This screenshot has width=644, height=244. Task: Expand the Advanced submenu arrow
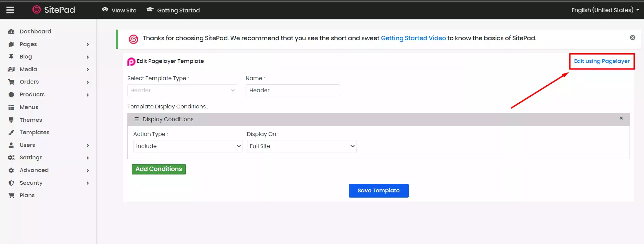pos(88,171)
